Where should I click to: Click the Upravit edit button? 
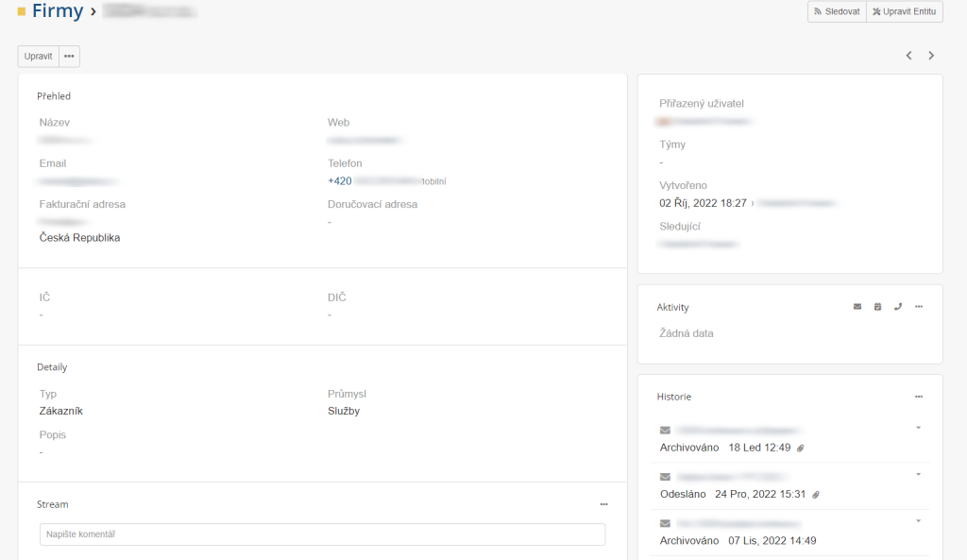point(38,56)
